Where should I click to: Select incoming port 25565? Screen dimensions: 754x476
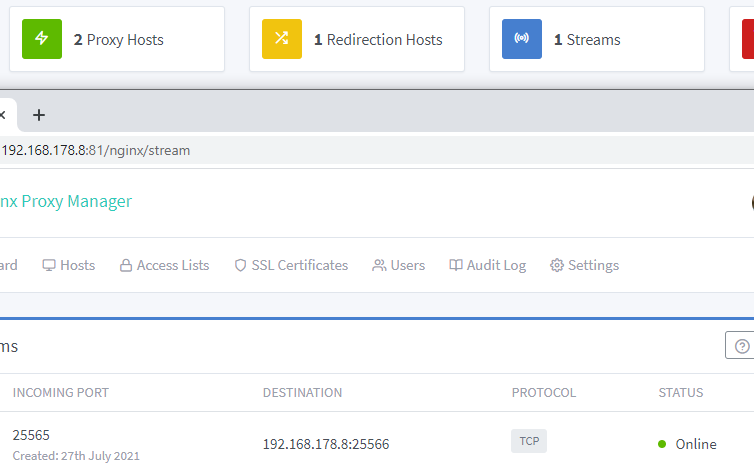tap(31, 435)
